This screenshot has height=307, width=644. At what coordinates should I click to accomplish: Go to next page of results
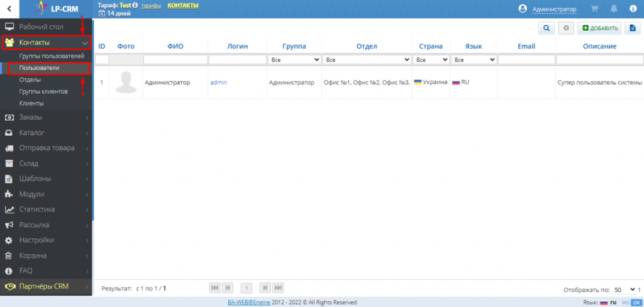pos(265,288)
